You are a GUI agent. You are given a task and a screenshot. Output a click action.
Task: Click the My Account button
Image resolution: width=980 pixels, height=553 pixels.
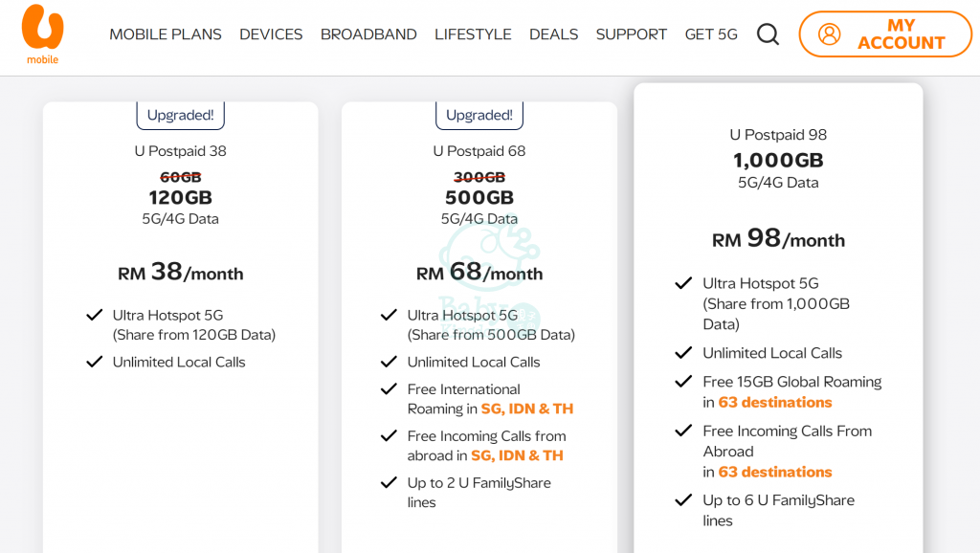coord(885,34)
